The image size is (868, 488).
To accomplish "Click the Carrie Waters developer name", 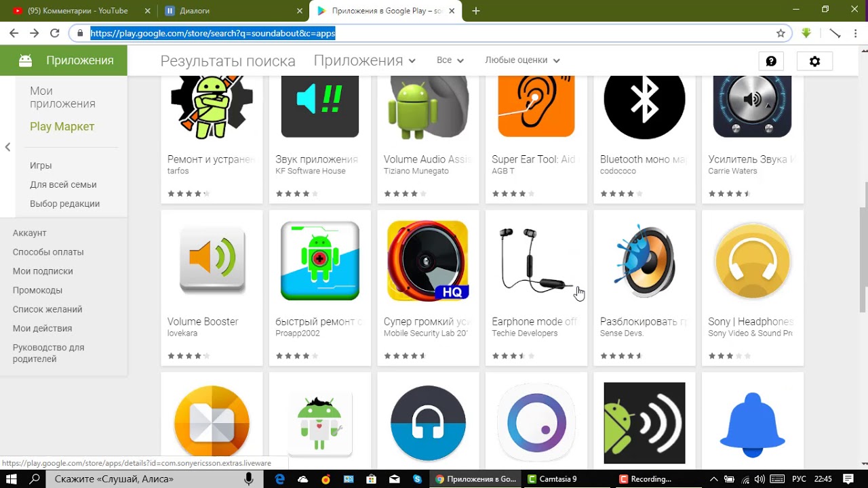I will (732, 171).
